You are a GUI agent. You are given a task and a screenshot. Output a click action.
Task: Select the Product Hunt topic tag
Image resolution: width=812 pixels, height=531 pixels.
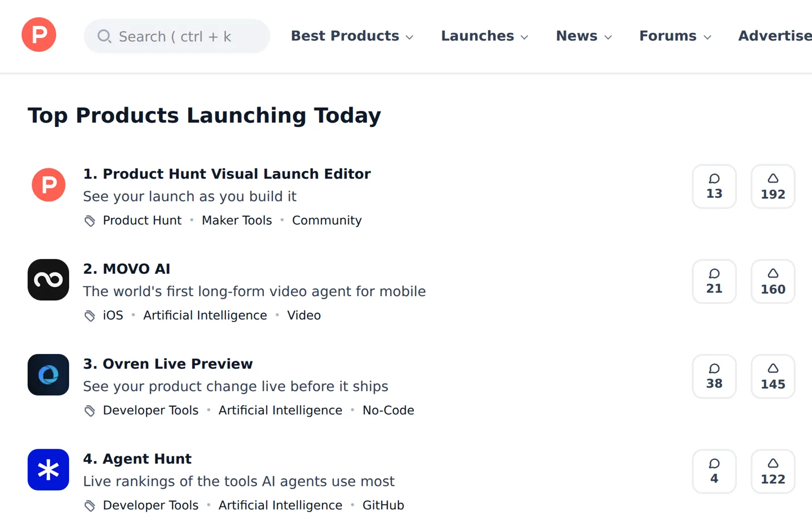142,221
